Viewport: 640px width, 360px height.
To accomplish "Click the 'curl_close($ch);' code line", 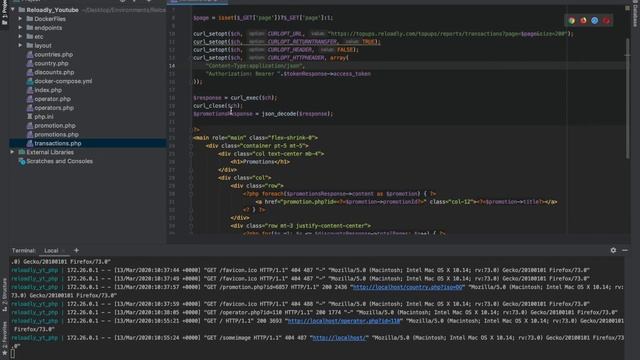I will 218,106.
